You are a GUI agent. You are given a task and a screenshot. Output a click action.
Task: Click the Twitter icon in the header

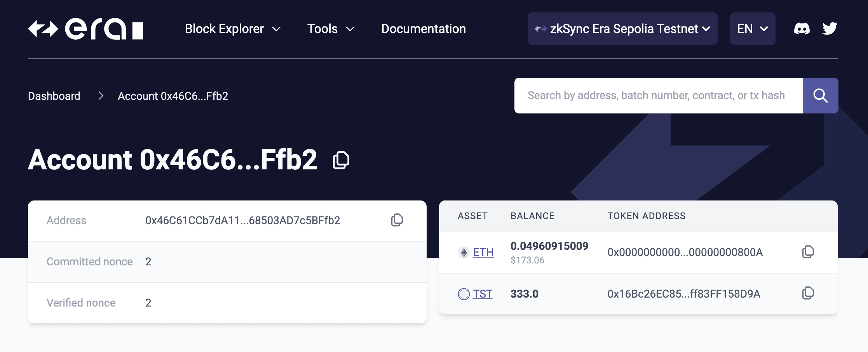click(830, 28)
